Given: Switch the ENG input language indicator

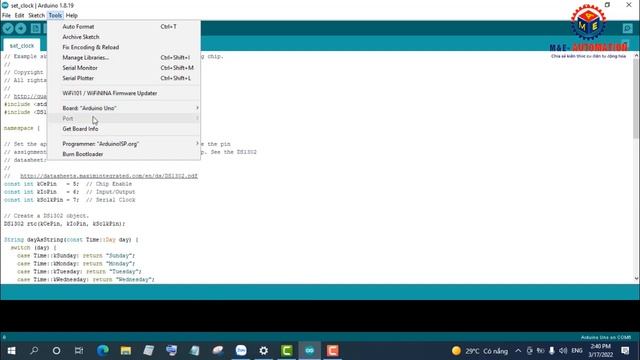Looking at the screenshot, I should pyautogui.click(x=576, y=351).
